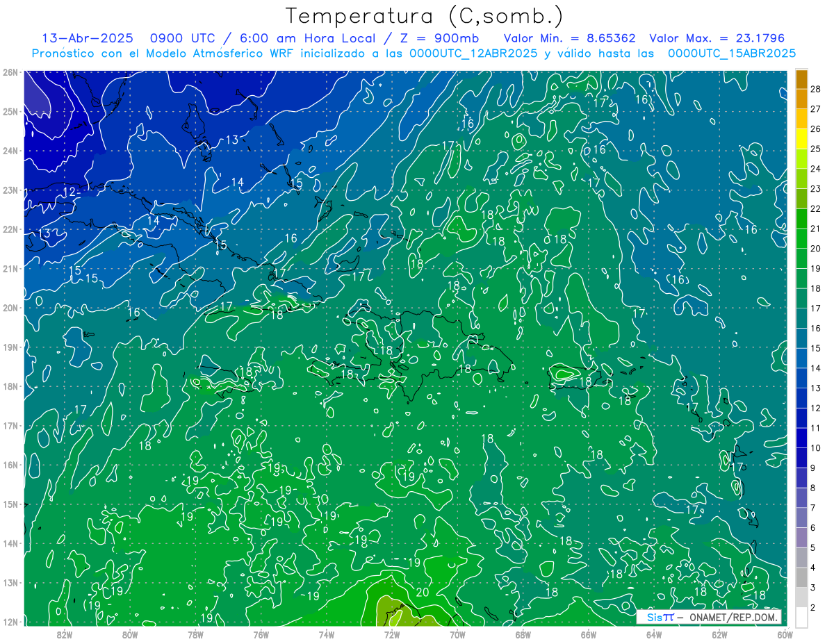Image resolution: width=834 pixels, height=644 pixels.
Task: Click the 78W longitude axis label
Action: click(195, 634)
